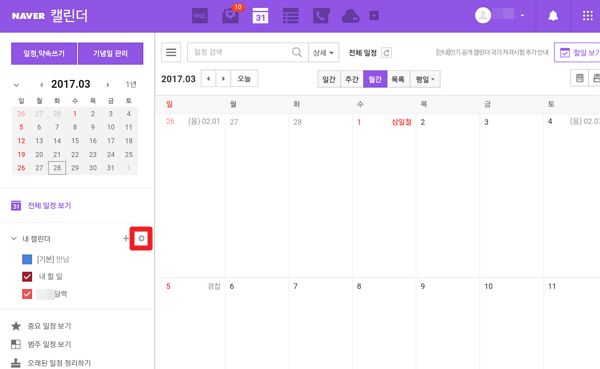
Task: Open the apps grid menu
Action: pyautogui.click(x=588, y=16)
